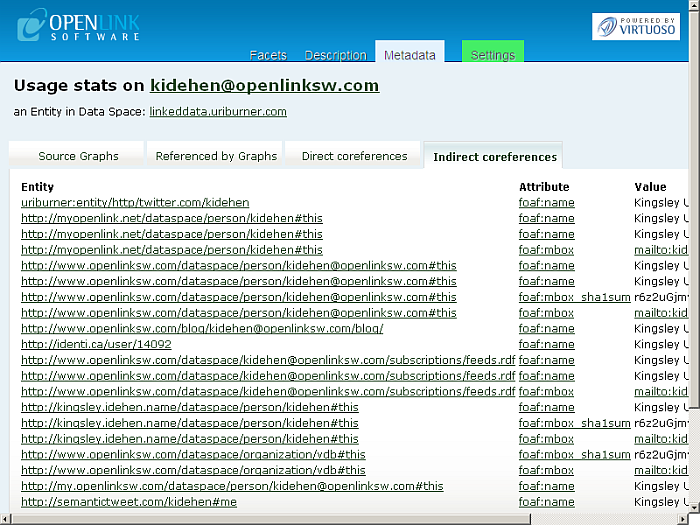Open my.openlinksw.com person kidehen link
The image size is (700, 525).
232,486
